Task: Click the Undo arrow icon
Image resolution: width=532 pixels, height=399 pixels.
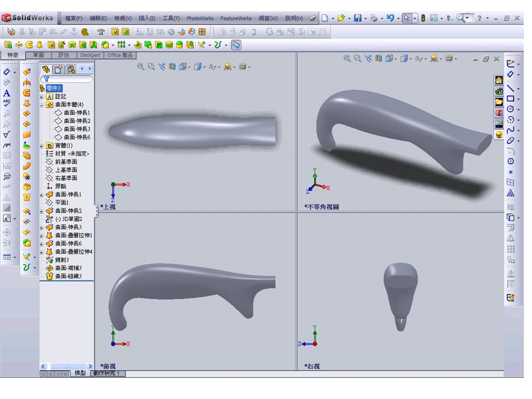Action: (391, 18)
